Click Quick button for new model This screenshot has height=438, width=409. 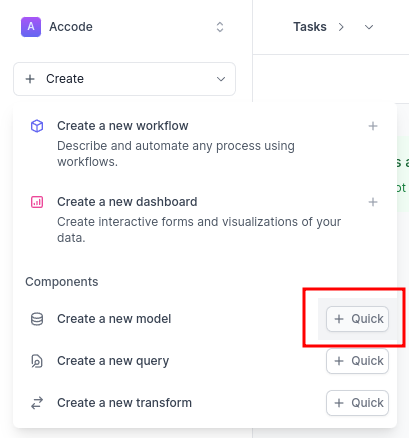(357, 319)
